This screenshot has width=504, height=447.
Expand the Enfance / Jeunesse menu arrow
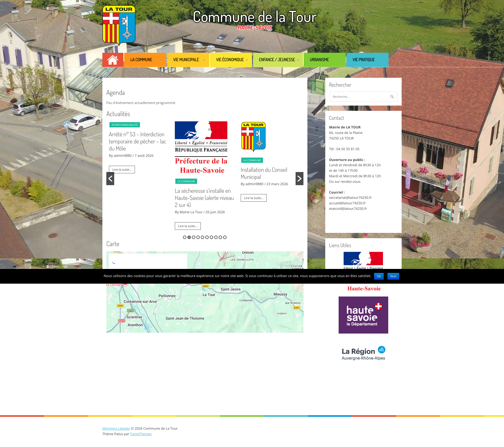pyautogui.click(x=298, y=60)
